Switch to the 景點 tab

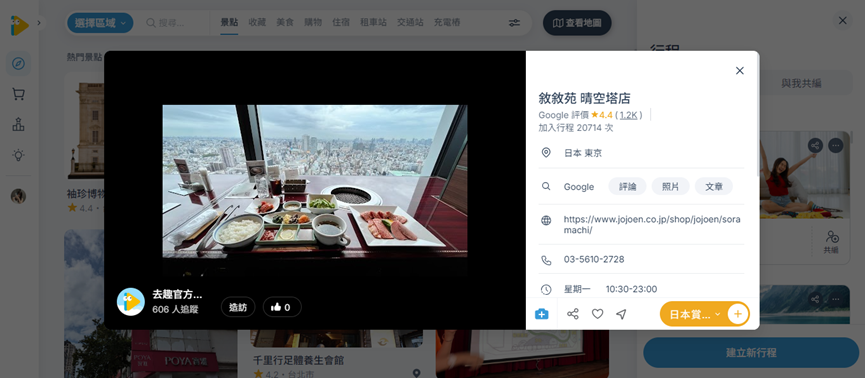click(229, 23)
